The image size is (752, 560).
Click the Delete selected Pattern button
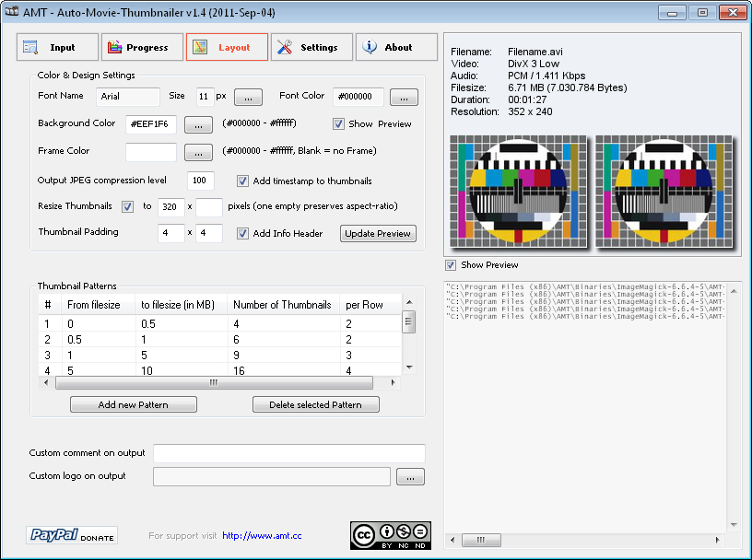[315, 404]
